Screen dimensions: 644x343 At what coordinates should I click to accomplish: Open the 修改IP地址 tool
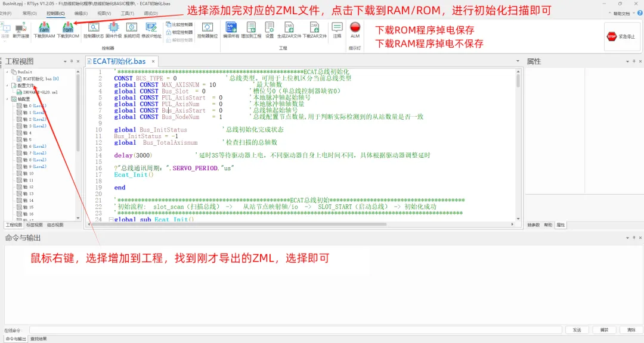151,31
